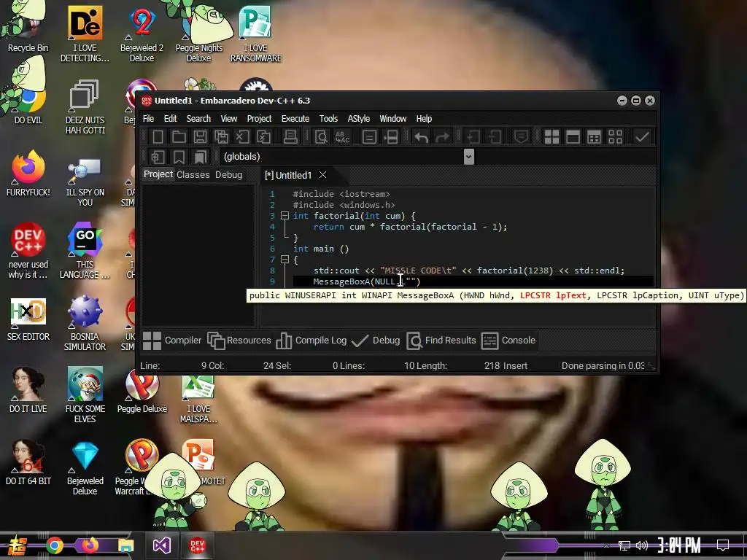Open Chrome from the taskbar
The height and width of the screenshot is (560, 747).
(x=55, y=545)
